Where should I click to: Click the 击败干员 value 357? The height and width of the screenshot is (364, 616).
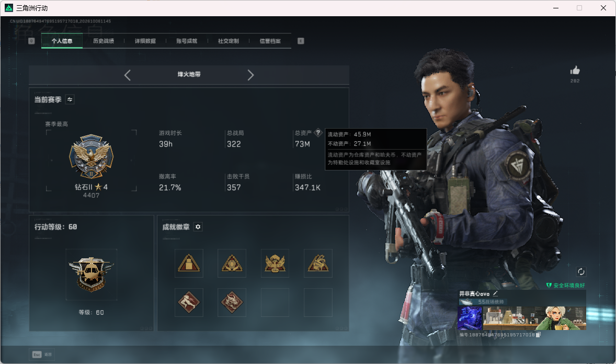pos(234,188)
